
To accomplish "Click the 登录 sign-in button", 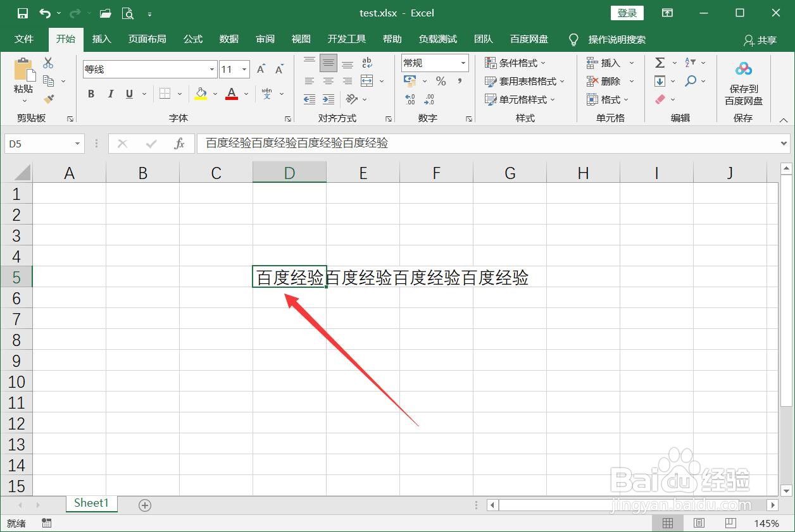I will [x=627, y=13].
